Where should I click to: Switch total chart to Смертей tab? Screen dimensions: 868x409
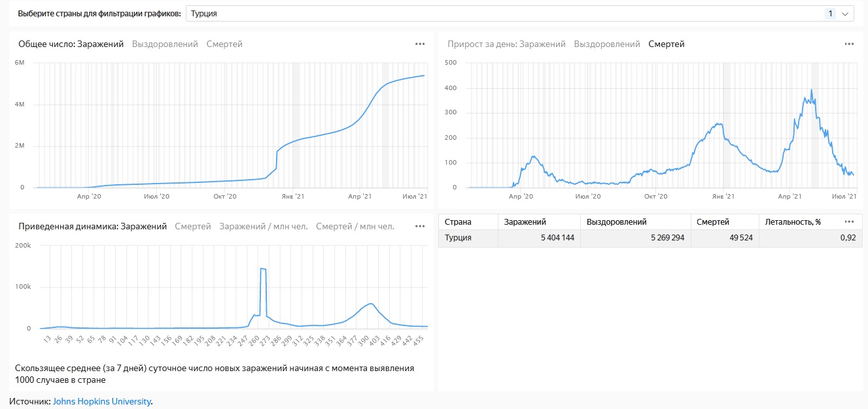pyautogui.click(x=224, y=44)
